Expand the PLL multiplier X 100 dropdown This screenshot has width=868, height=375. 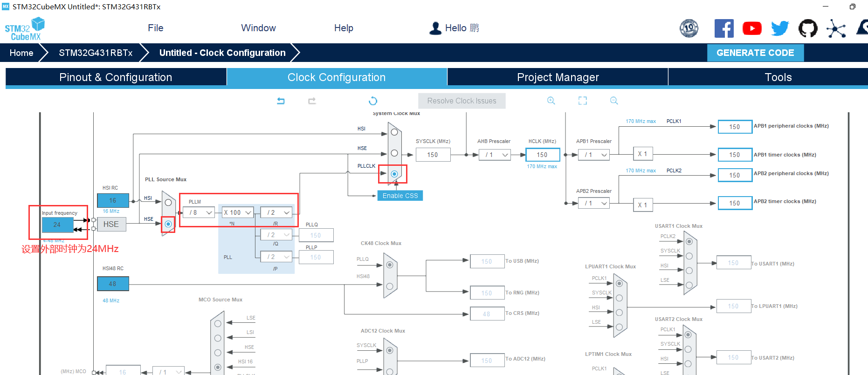238,212
